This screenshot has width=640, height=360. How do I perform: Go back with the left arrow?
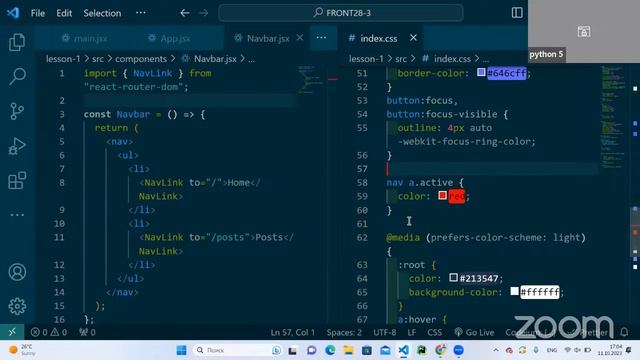click(185, 13)
